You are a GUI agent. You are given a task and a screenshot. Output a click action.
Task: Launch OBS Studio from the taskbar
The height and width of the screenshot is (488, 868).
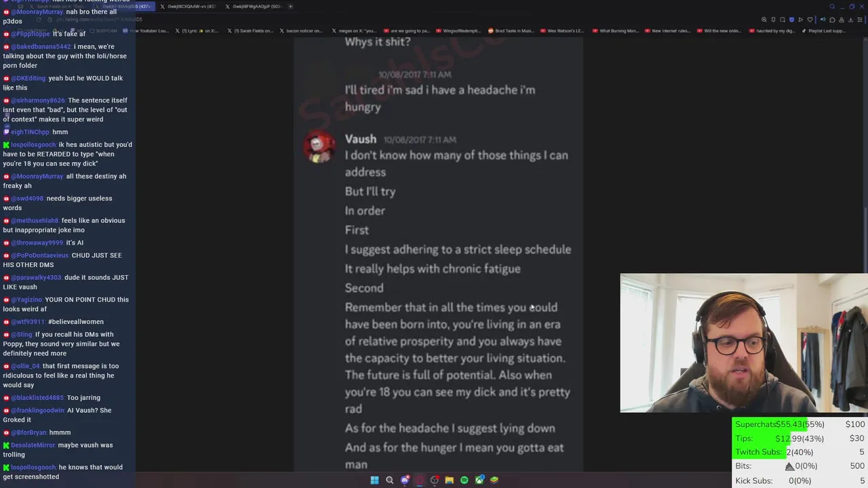point(435,480)
